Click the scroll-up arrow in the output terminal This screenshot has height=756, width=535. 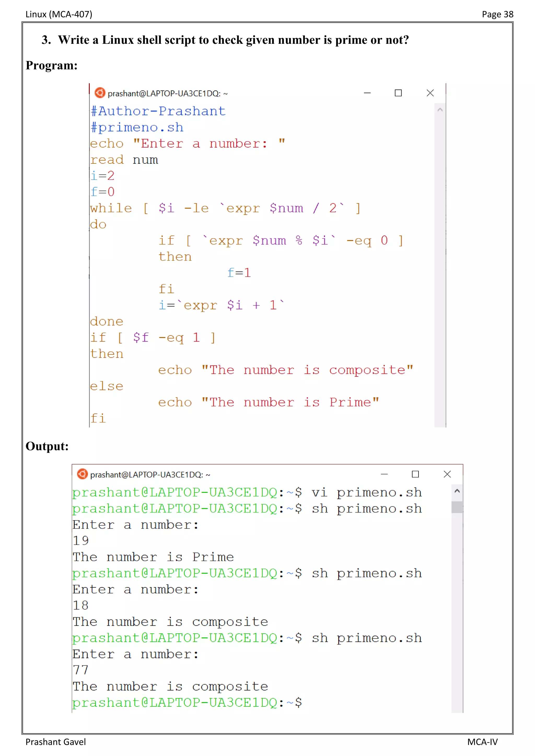tap(457, 491)
